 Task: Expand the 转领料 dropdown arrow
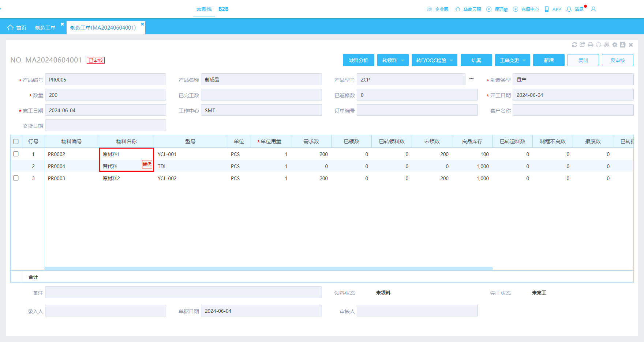coord(402,60)
